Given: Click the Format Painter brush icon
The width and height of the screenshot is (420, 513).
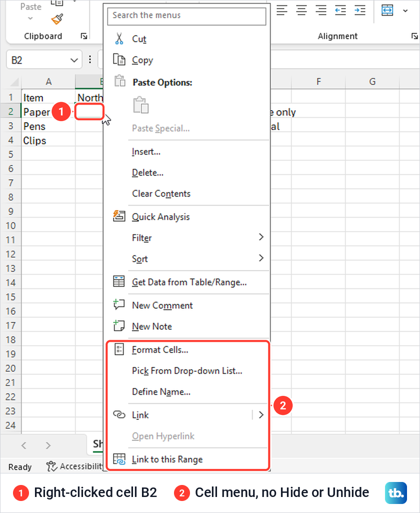Looking at the screenshot, I should (57, 19).
